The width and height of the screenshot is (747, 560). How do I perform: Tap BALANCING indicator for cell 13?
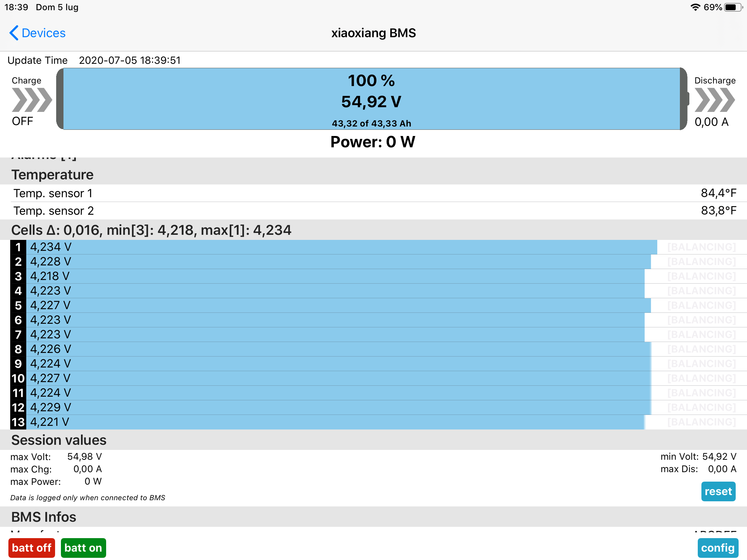(701, 422)
